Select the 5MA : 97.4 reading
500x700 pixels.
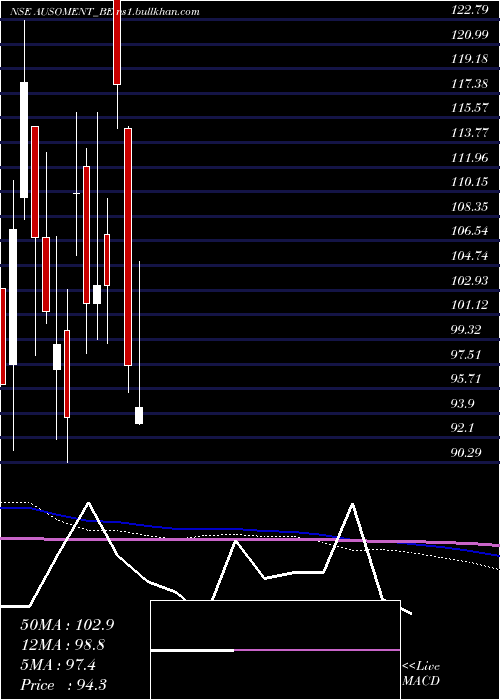tap(58, 665)
